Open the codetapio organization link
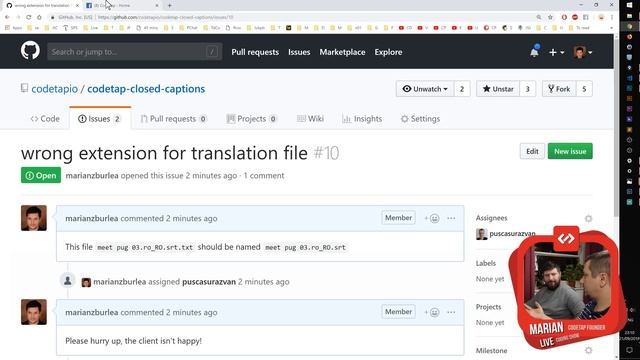 tap(54, 89)
